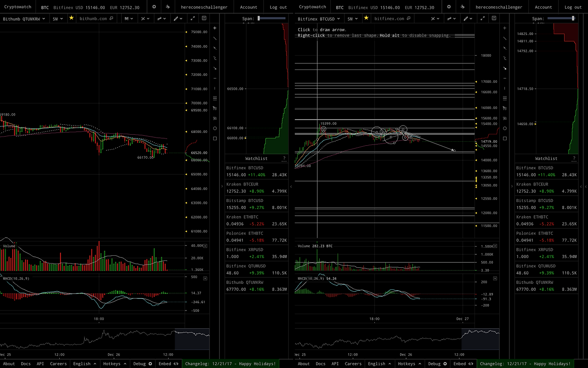Click the Watchlist help question mark, left window
Image resolution: width=588 pixels, height=368 pixels.
tap(283, 158)
